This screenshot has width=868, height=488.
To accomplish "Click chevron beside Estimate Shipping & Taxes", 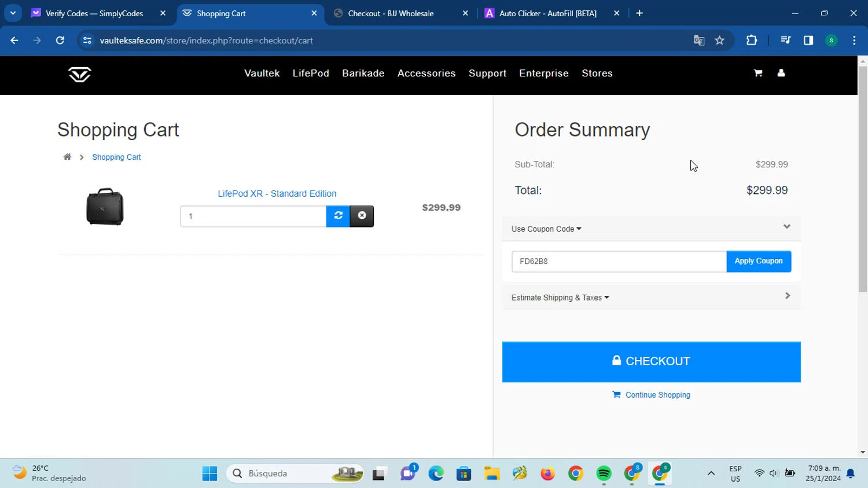I will [x=788, y=296].
